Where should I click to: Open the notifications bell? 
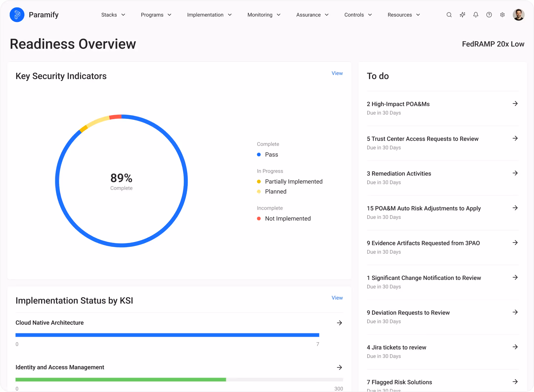tap(476, 15)
